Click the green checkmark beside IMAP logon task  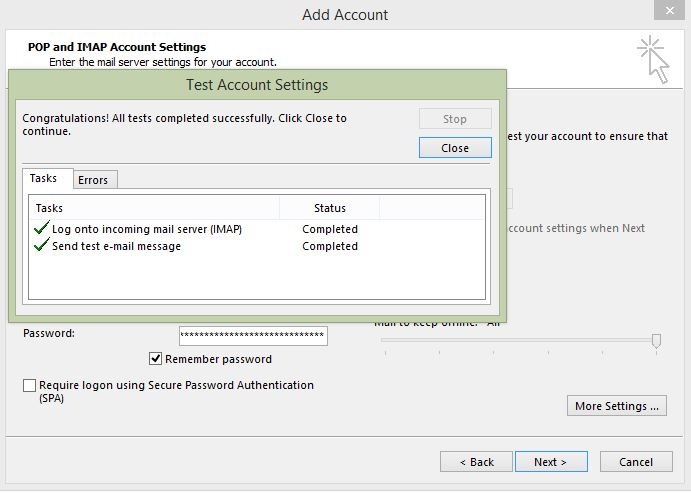[41, 229]
